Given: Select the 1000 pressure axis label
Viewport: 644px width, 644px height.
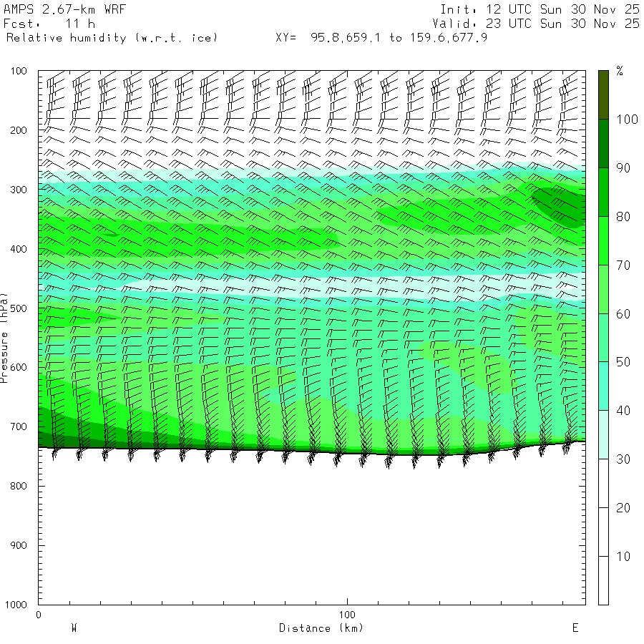Looking at the screenshot, I should click(16, 605).
